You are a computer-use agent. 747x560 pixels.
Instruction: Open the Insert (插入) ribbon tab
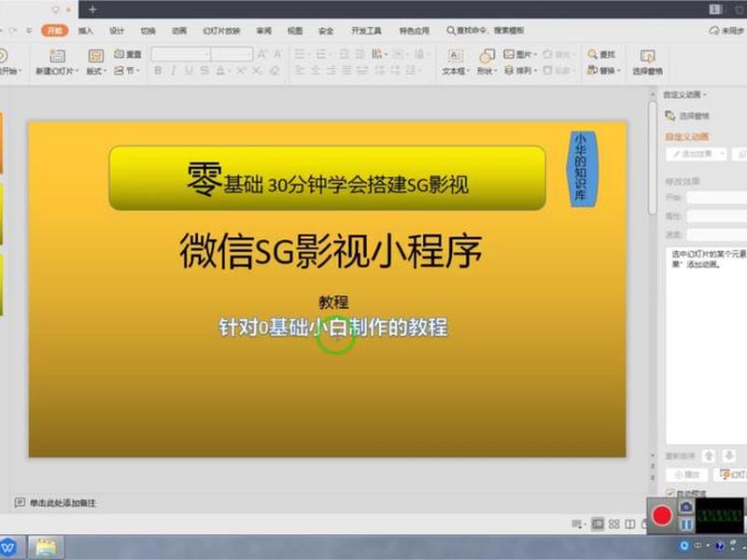point(86,31)
